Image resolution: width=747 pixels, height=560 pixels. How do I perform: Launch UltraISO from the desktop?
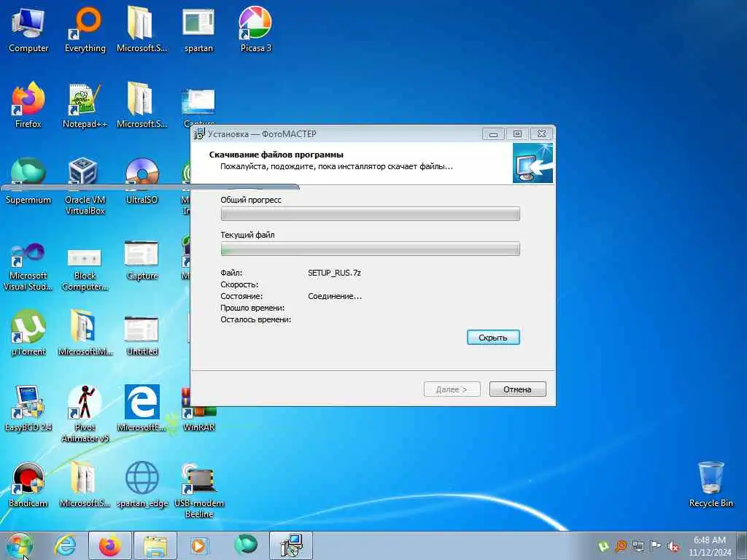coord(142,182)
